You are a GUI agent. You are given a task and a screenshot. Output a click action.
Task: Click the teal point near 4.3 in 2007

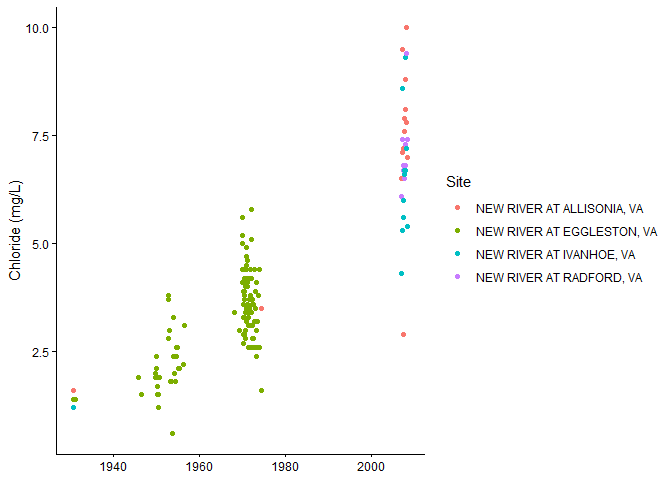pos(402,273)
